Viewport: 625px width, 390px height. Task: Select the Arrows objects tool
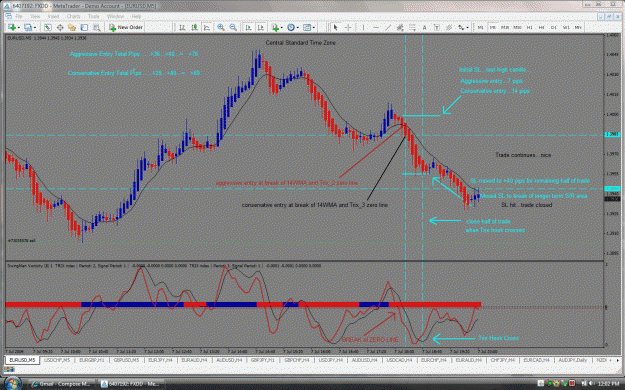pos(461,27)
